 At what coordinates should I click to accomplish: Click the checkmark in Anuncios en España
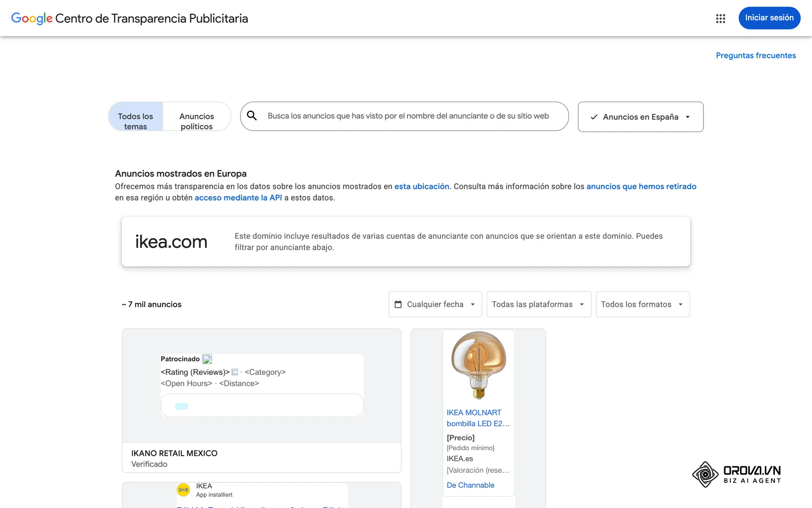(x=594, y=117)
